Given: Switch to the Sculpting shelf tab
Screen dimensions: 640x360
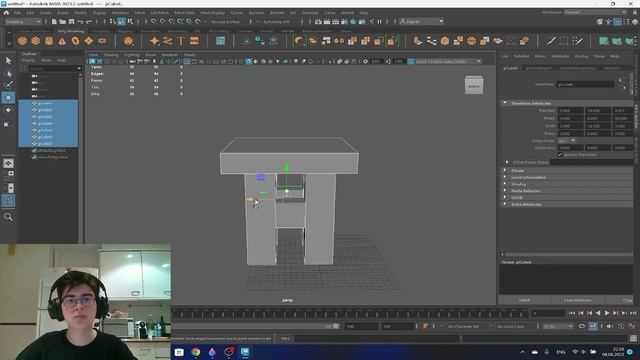Looking at the screenshot, I should coord(100,31).
